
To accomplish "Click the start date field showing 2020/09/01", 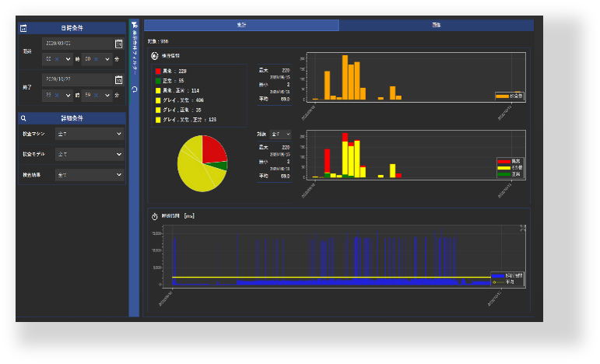I will (x=78, y=44).
